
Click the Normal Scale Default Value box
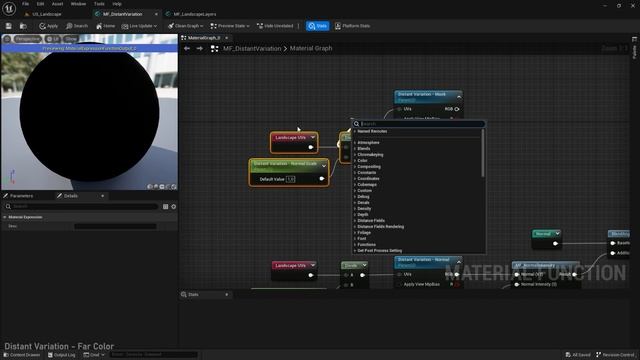[290, 179]
